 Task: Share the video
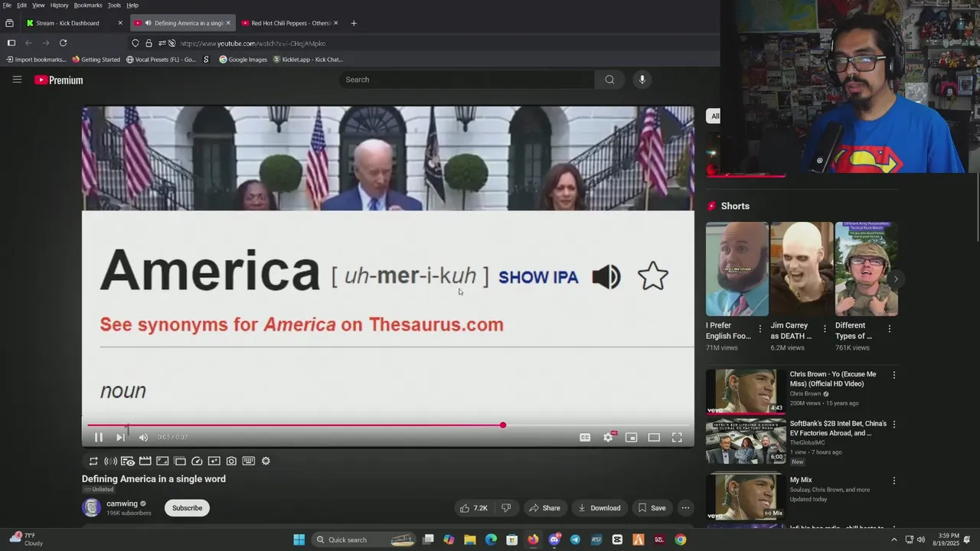(x=545, y=508)
